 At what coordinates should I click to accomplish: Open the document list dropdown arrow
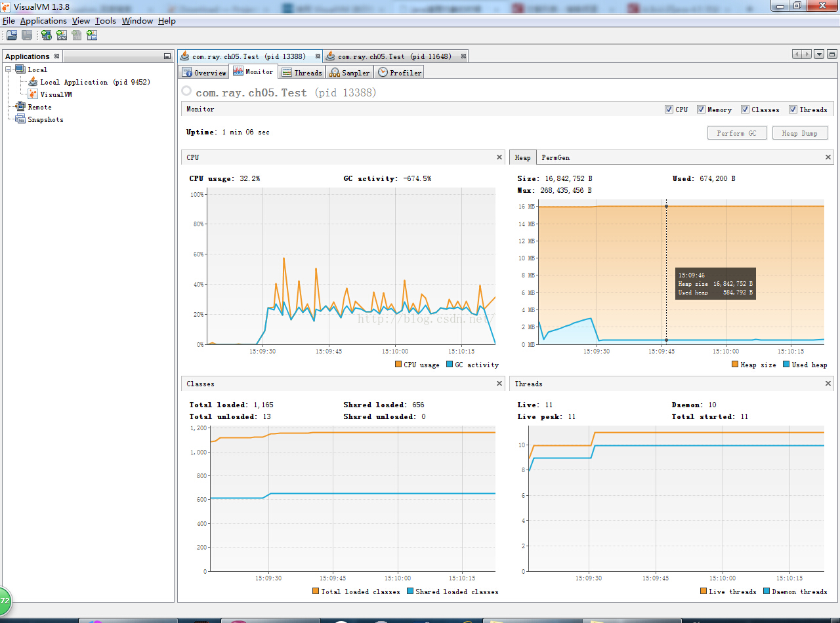pyautogui.click(x=819, y=54)
